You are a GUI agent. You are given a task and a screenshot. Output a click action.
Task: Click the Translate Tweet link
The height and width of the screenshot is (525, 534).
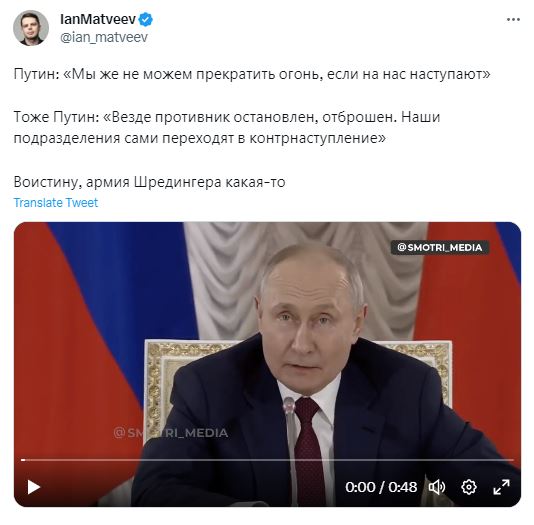[x=56, y=203]
